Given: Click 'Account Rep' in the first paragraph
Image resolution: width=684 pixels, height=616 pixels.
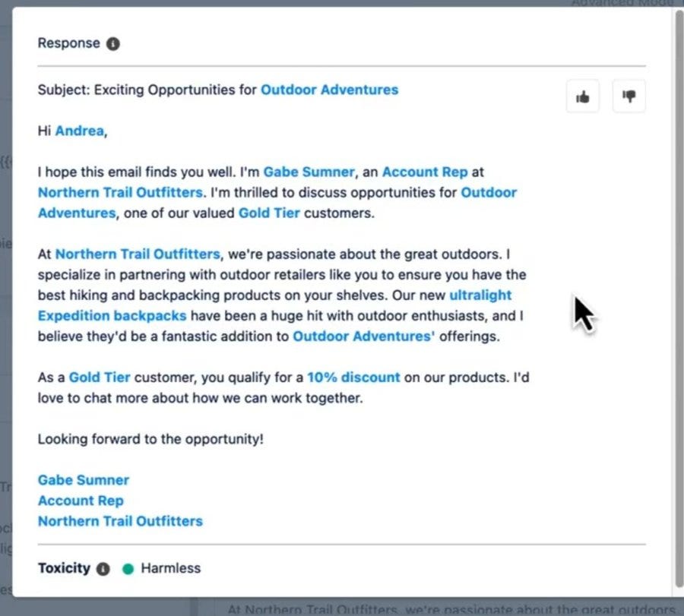Looking at the screenshot, I should point(425,172).
